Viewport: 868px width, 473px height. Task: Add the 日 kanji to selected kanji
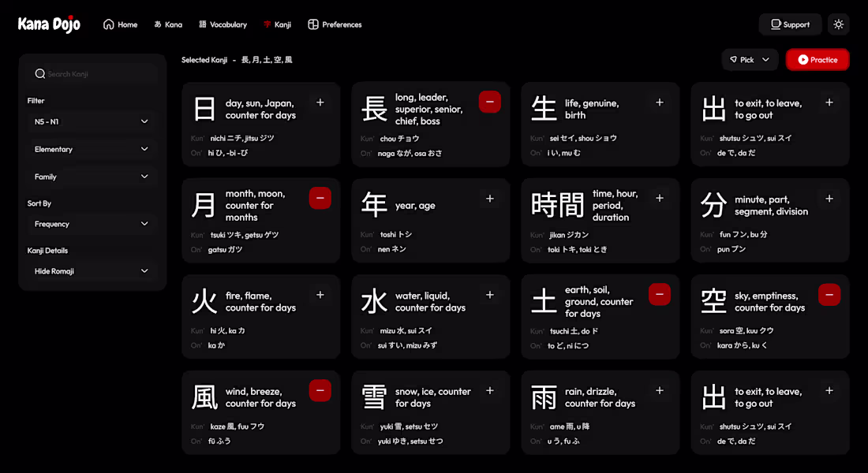pyautogui.click(x=320, y=102)
